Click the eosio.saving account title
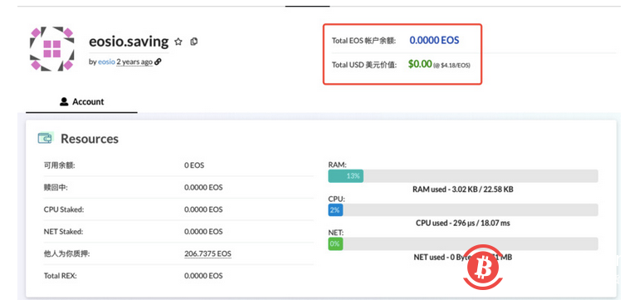644x300 pixels. pos(129,42)
